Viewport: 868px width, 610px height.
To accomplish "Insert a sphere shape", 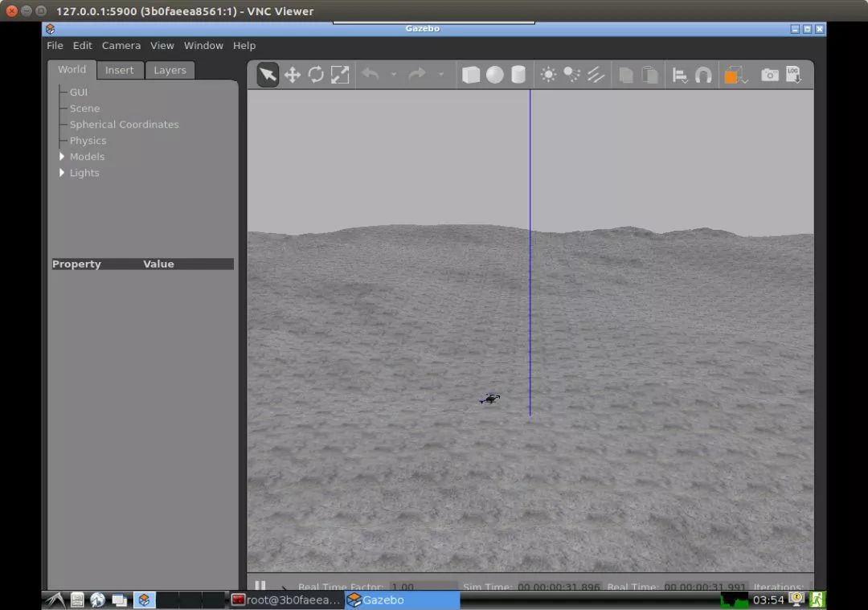I will point(495,75).
